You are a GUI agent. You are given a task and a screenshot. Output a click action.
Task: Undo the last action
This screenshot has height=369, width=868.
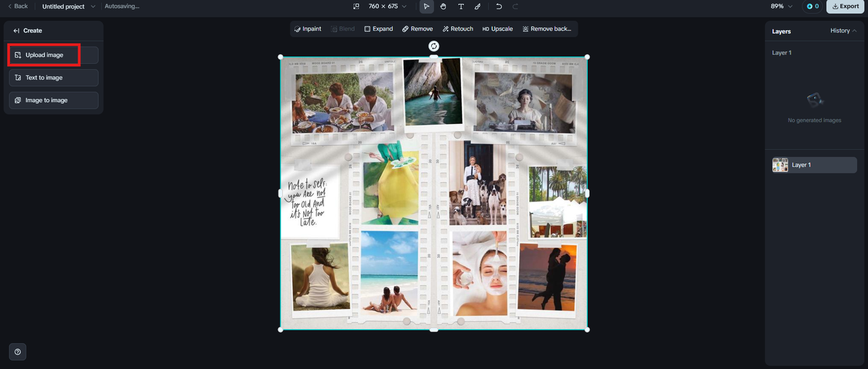click(499, 6)
